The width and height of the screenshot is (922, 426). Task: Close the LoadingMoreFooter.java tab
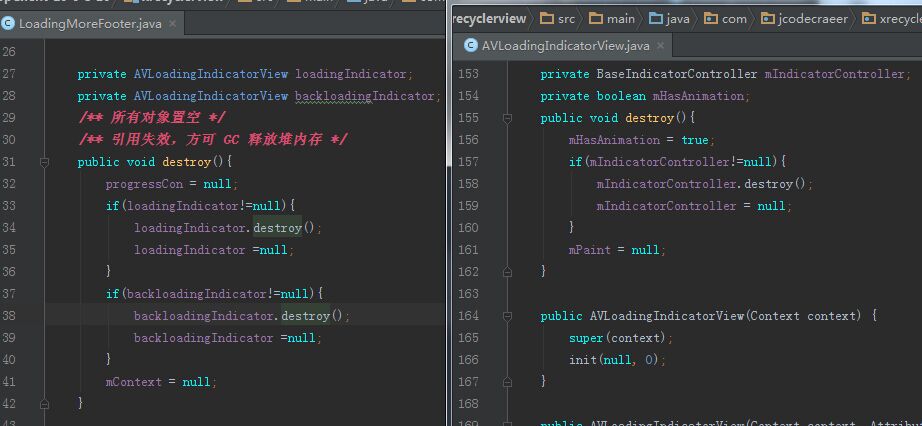(172, 24)
